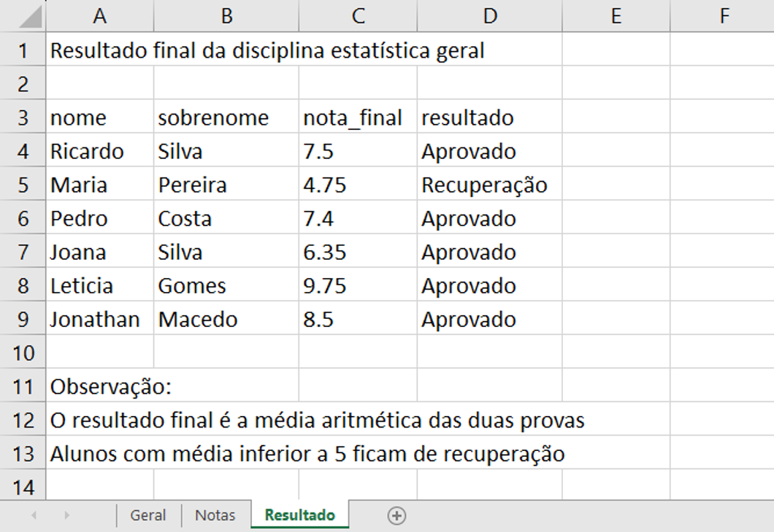Select the cell with surname Macedo
Screen dimensions: 774x532
(226, 320)
